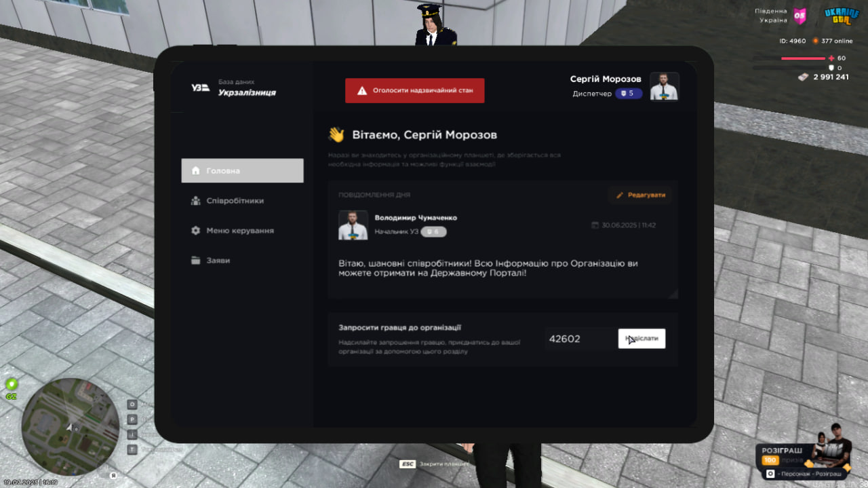The image size is (868, 488).
Task: Open Меню керування management menu
Action: click(x=242, y=230)
